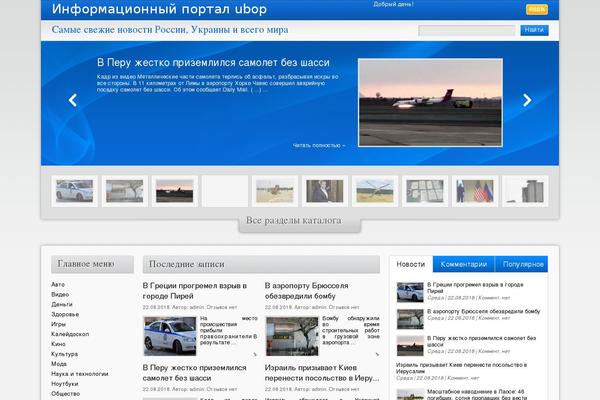Select carousel thumbnail showing a helicopter

tap(375, 191)
